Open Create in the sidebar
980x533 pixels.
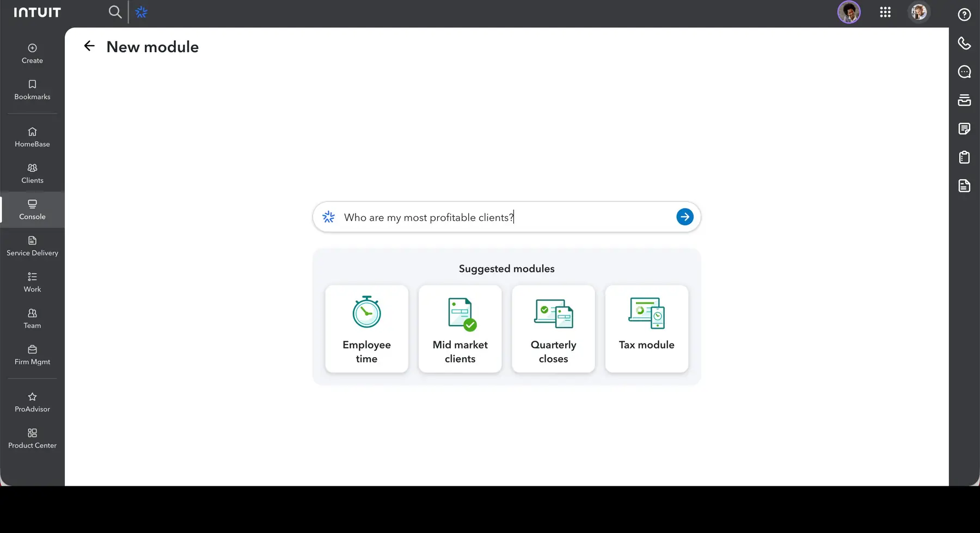coord(32,54)
